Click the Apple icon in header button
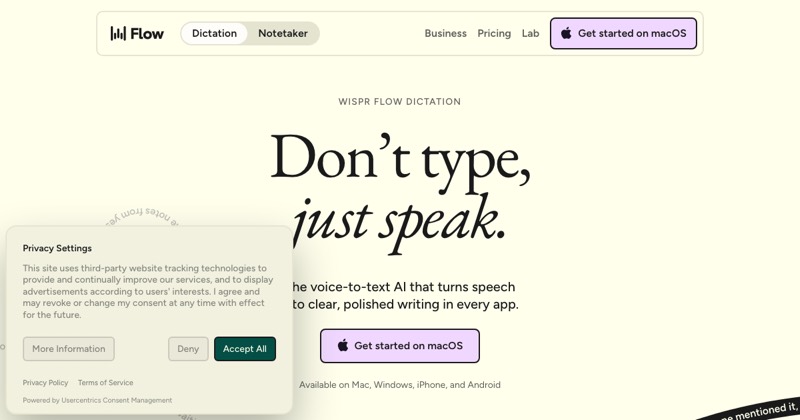Viewport: 800px width, 420px height. click(x=566, y=34)
